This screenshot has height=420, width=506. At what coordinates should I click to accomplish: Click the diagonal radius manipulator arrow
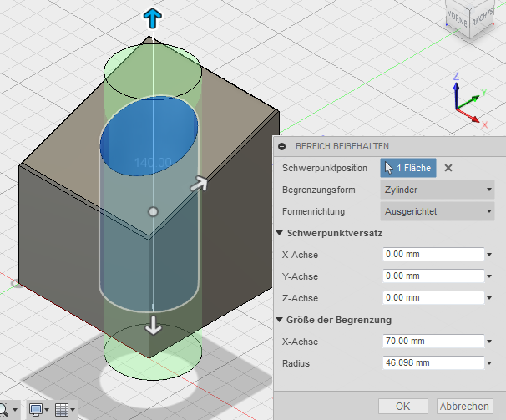(x=199, y=184)
